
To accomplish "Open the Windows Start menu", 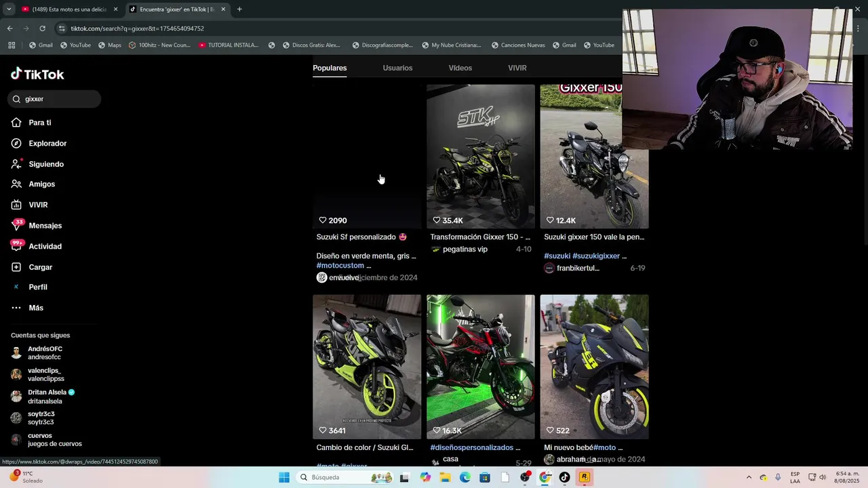I will pyautogui.click(x=284, y=477).
